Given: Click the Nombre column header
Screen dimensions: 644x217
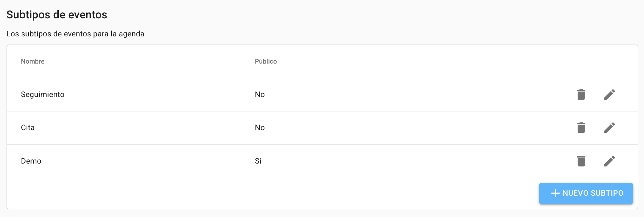Looking at the screenshot, I should click(33, 61).
